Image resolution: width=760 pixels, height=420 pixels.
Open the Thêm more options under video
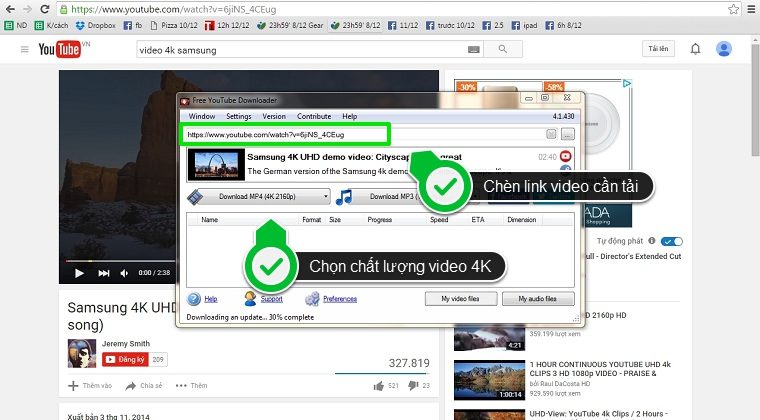coord(192,385)
